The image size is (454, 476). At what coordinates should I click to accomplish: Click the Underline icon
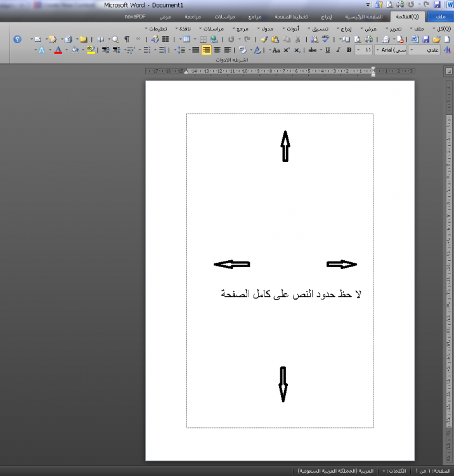click(328, 50)
